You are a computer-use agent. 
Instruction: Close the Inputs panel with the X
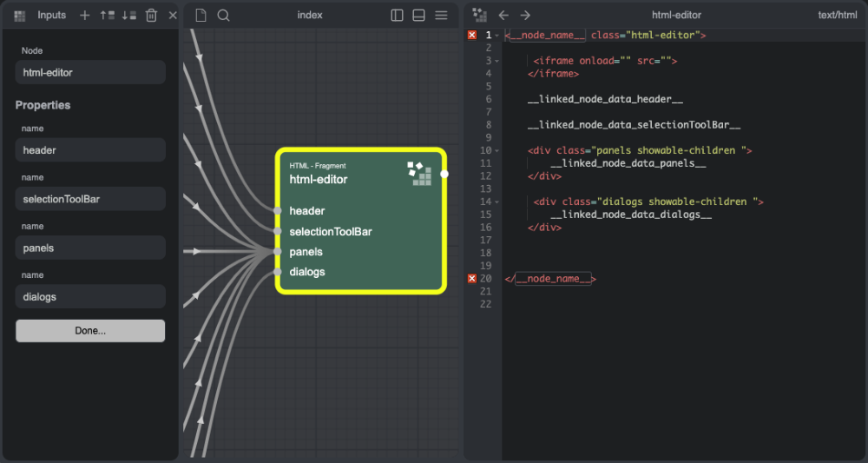point(173,16)
